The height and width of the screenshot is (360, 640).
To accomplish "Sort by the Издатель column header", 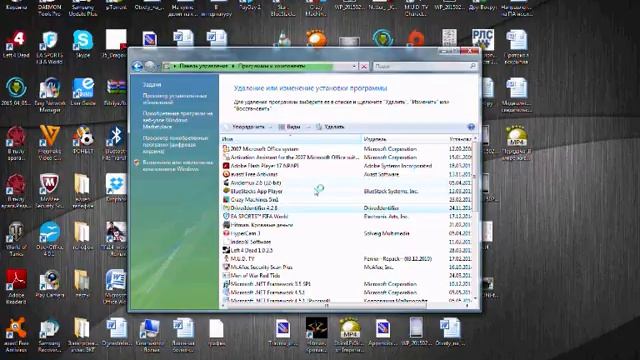I will pyautogui.click(x=404, y=139).
